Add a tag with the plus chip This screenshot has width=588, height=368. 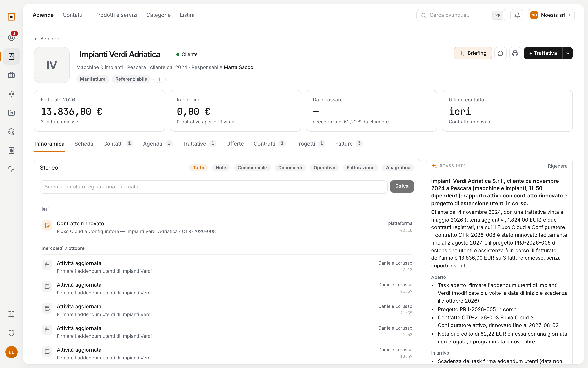(x=159, y=79)
